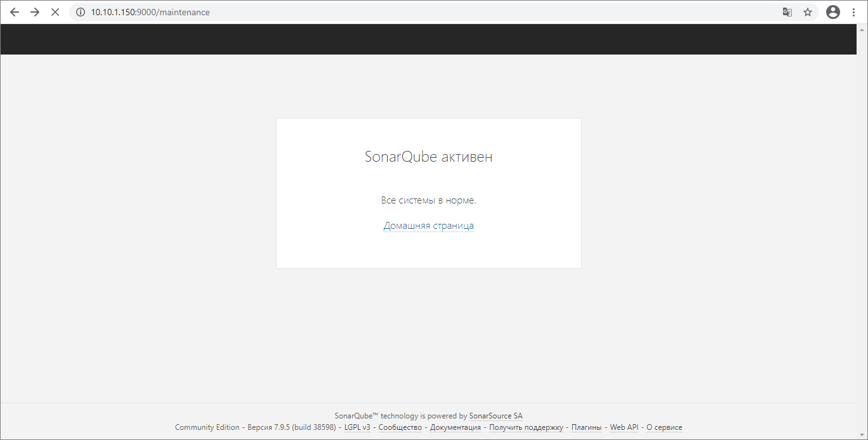The width and height of the screenshot is (868, 440).
Task: Select the SonarQube активен heading
Action: [x=429, y=157]
